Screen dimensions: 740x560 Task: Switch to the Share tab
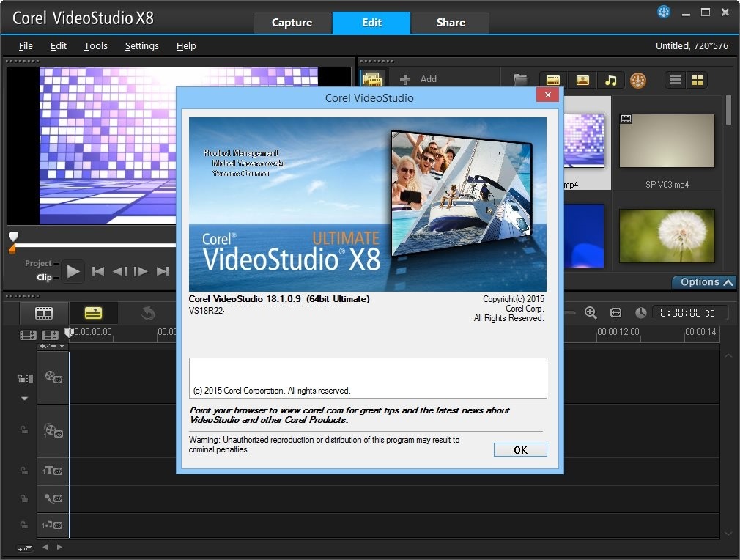click(451, 23)
